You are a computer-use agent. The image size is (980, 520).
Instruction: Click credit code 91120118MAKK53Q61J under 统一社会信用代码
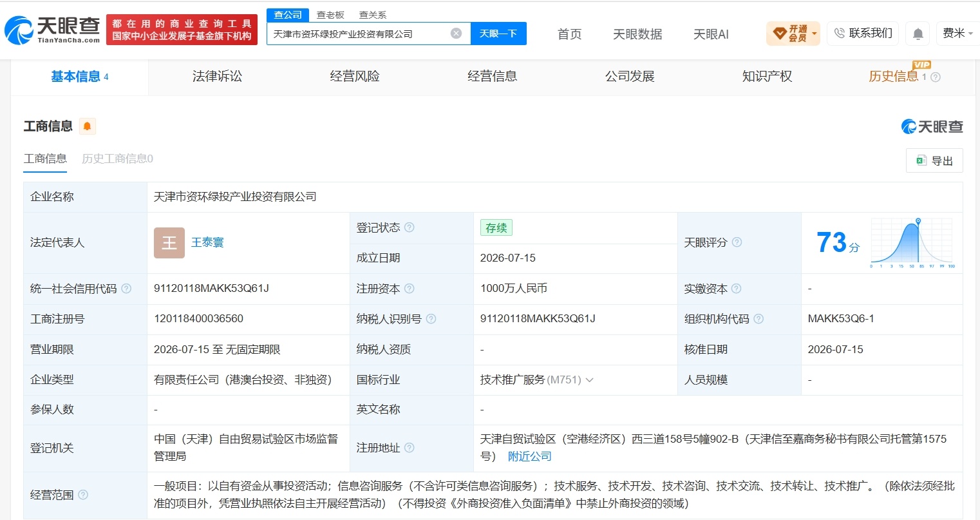(x=211, y=289)
